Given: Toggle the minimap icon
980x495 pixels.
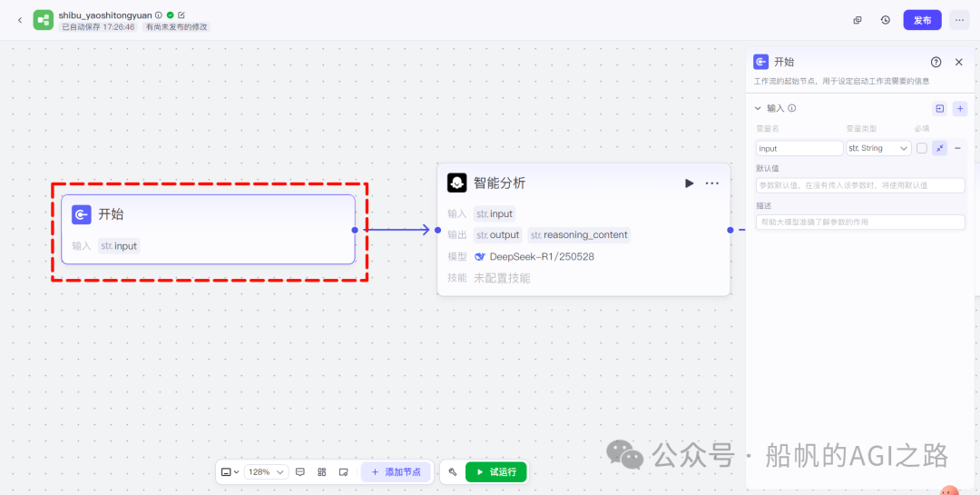Looking at the screenshot, I should [x=343, y=472].
